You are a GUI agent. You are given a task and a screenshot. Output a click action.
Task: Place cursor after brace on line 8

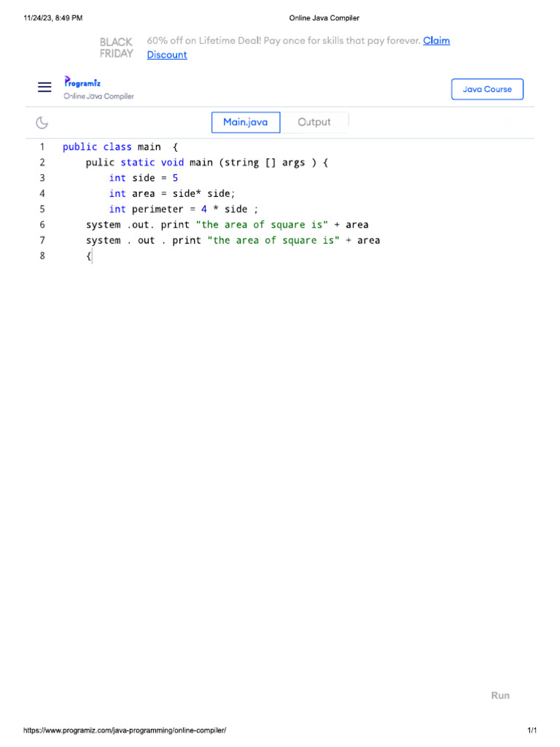[x=91, y=256]
